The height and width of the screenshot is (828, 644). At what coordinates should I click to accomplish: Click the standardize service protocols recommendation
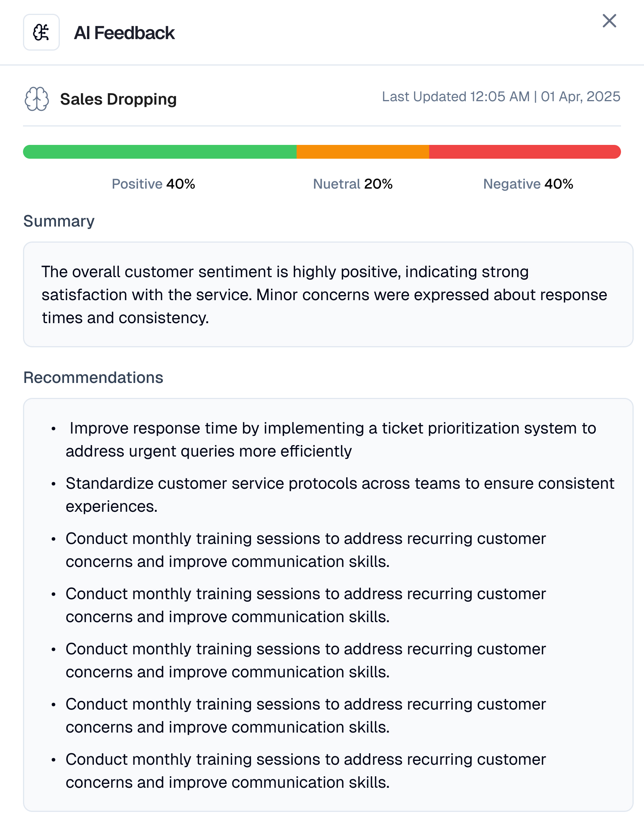point(340,495)
